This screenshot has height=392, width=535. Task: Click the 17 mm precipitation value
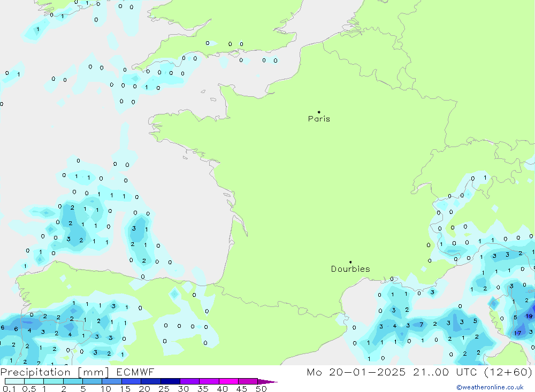point(517,333)
